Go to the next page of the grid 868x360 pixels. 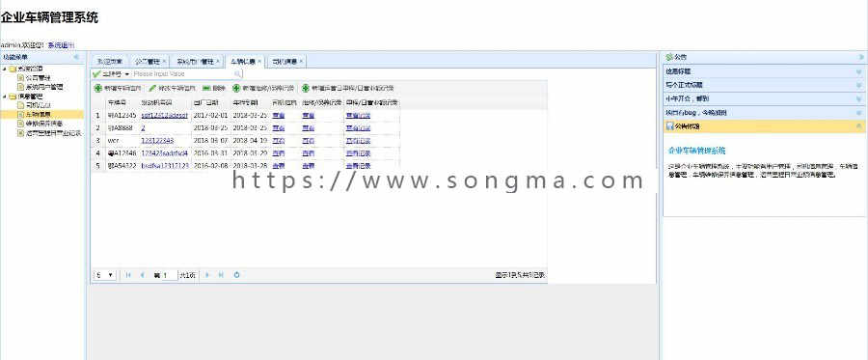tap(207, 275)
